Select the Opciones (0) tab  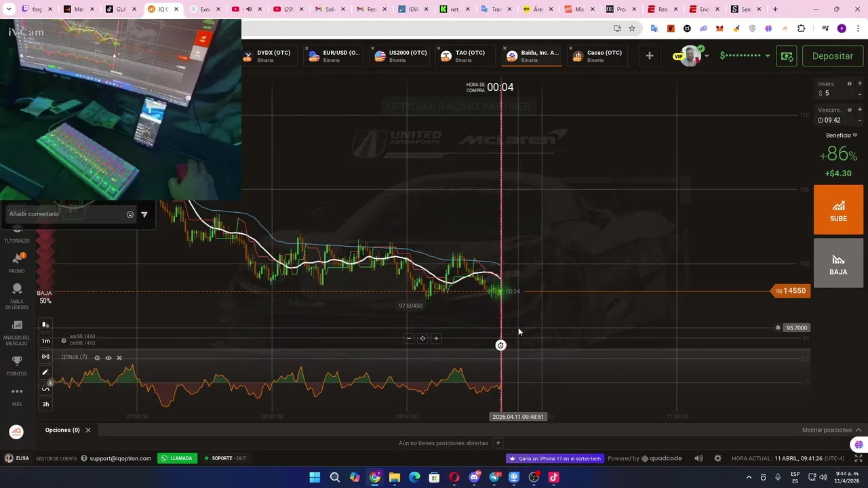tap(62, 430)
